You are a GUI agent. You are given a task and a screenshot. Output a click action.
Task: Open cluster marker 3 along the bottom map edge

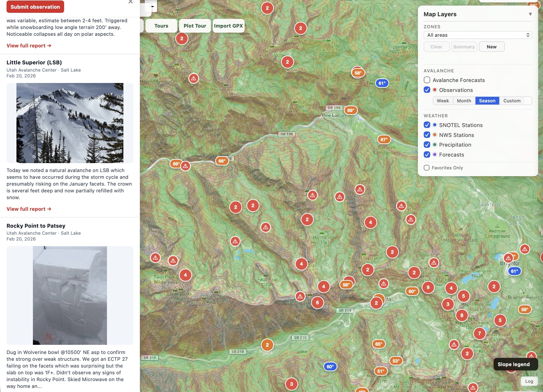tap(292, 384)
